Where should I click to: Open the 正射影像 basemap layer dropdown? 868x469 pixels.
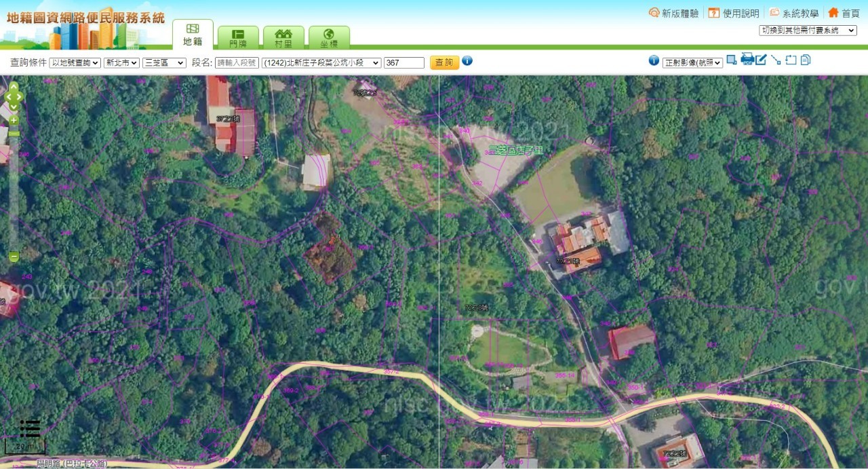point(692,62)
